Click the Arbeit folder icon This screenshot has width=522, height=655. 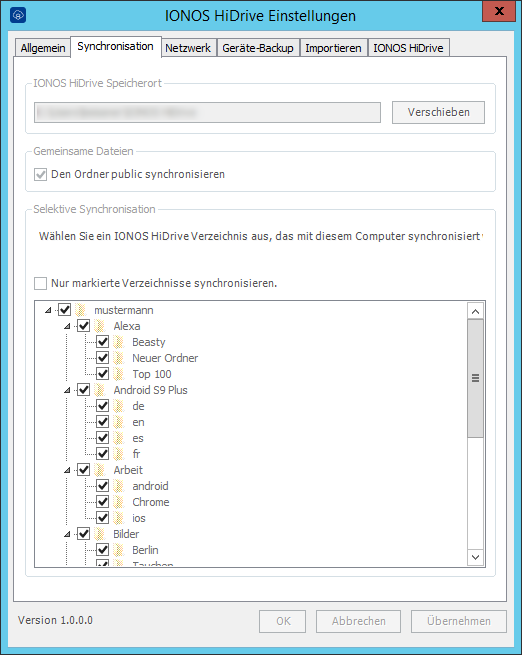(x=100, y=470)
